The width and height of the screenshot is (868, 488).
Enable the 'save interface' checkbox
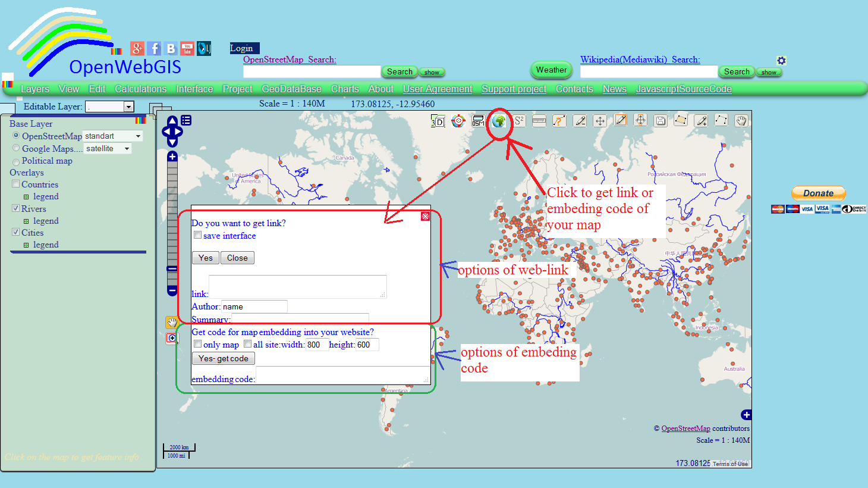197,235
